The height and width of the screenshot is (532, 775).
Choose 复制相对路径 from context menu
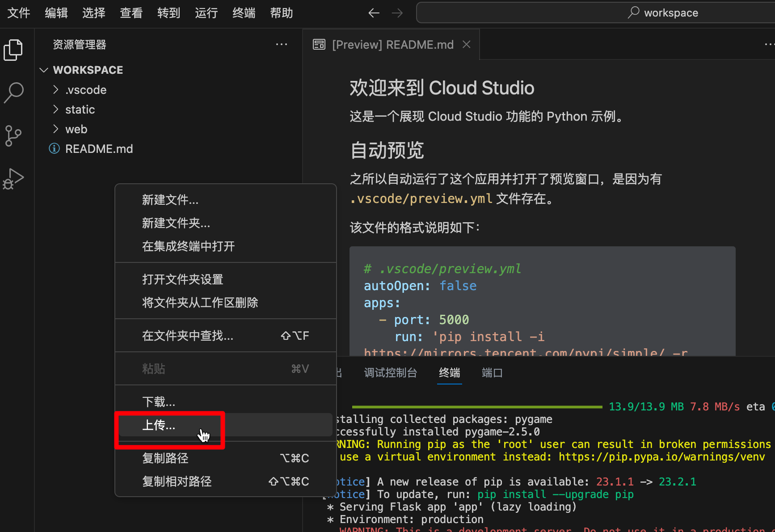pos(226,481)
